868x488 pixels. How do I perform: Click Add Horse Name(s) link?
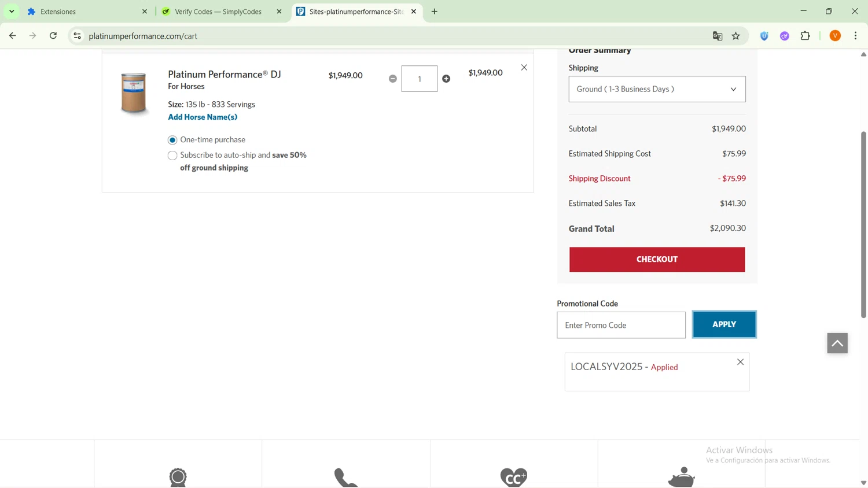click(x=203, y=117)
